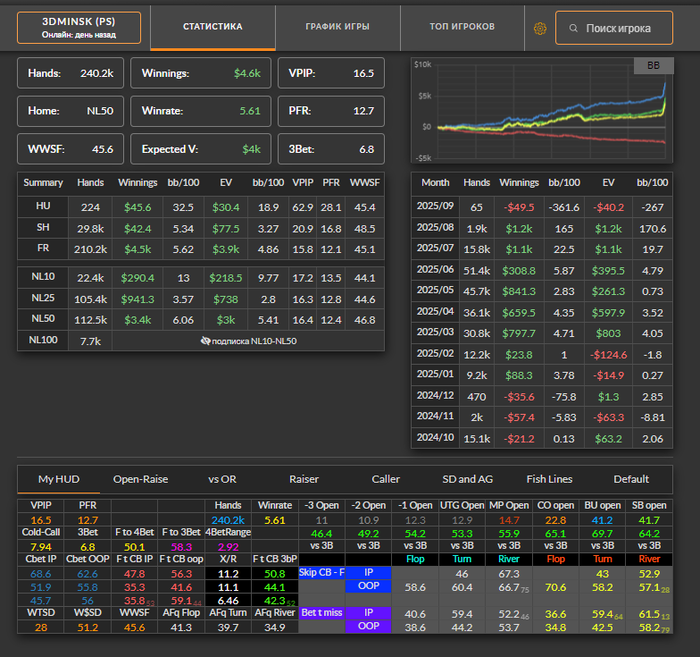Switch to the Топ игроков tab

461,27
